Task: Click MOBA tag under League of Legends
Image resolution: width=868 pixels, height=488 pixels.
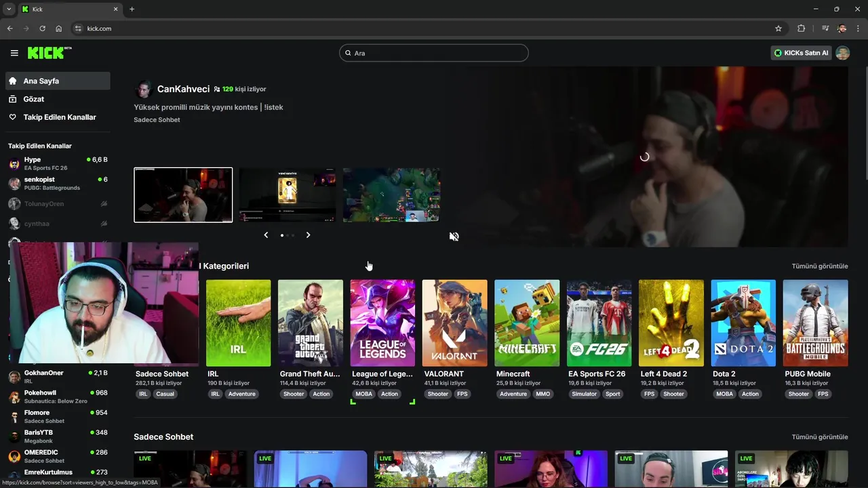Action: tap(364, 394)
